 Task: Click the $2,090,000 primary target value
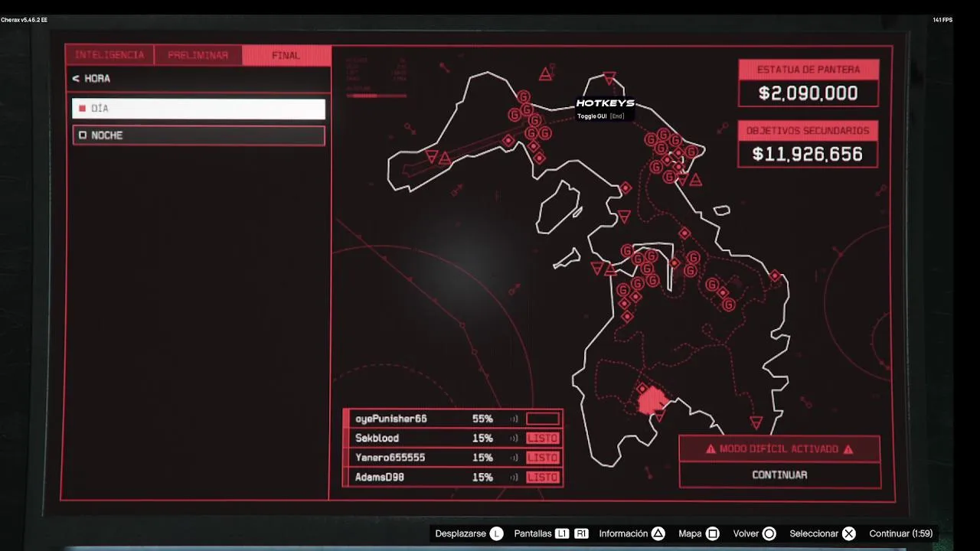point(808,93)
